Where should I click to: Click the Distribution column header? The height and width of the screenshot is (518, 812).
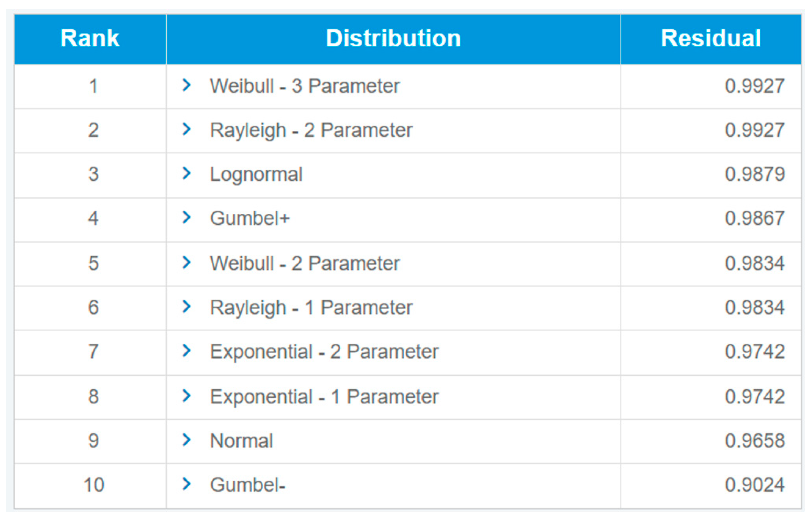click(393, 38)
